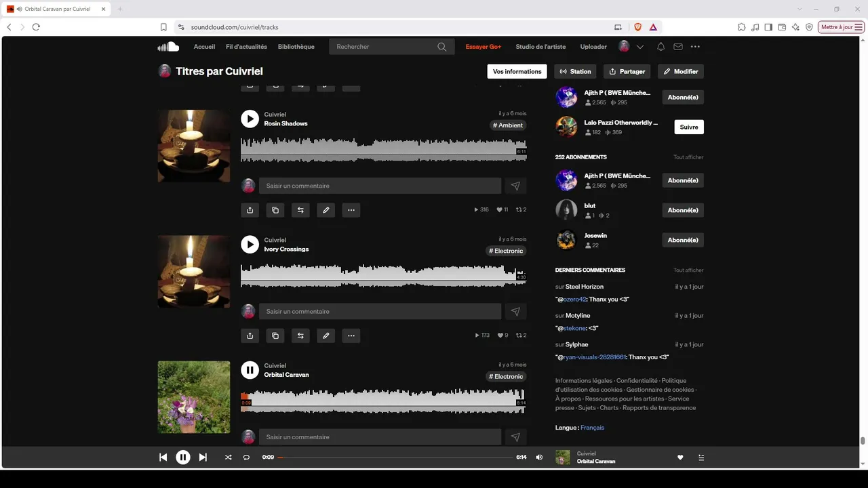Play the Rosin Shadows track
The width and height of the screenshot is (868, 488).
pyautogui.click(x=250, y=119)
